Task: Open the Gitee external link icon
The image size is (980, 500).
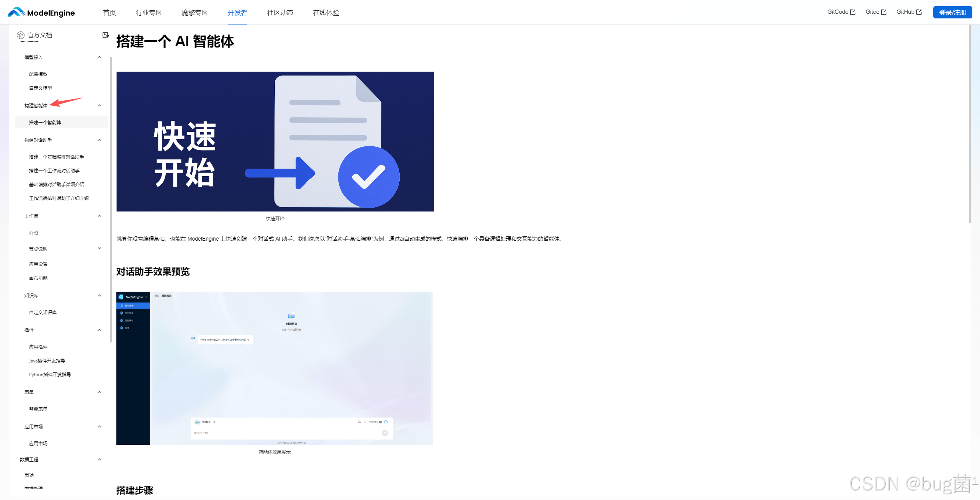Action: coord(884,12)
